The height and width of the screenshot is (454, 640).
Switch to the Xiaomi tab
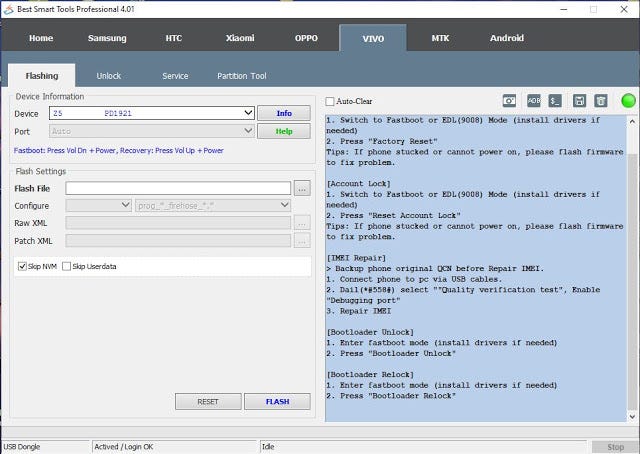click(240, 38)
